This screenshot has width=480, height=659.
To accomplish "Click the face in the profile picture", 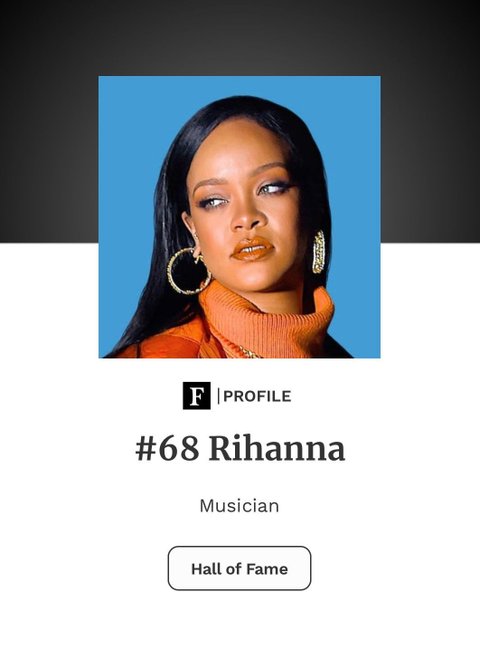I will 246,210.
